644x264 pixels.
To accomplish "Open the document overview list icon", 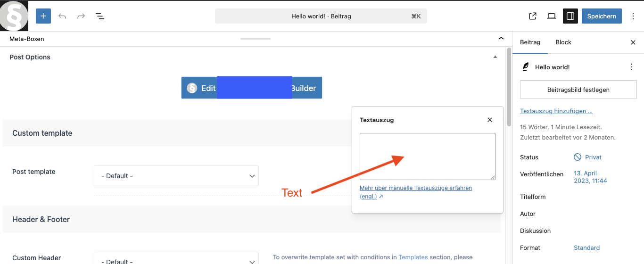I will point(100,16).
